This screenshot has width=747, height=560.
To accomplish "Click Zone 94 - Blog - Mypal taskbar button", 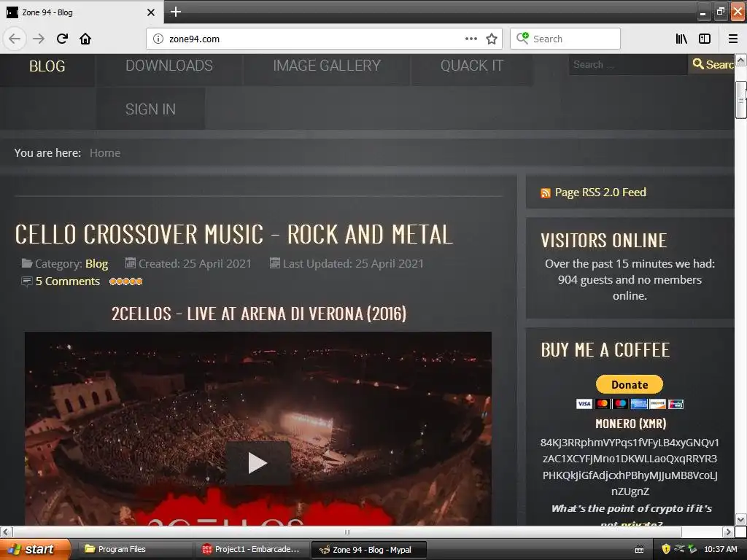I will coord(368,550).
